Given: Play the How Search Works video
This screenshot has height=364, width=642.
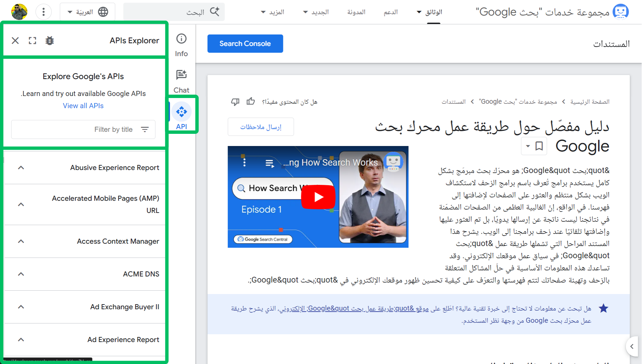Looking at the screenshot, I should (318, 197).
